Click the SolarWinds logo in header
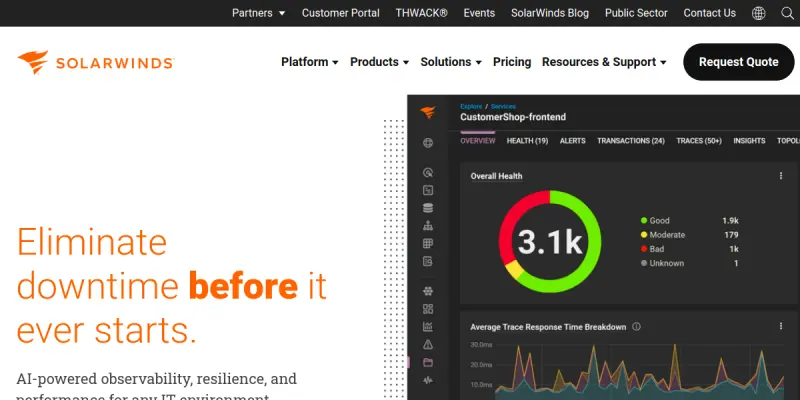Image resolution: width=800 pixels, height=400 pixels. point(96,62)
